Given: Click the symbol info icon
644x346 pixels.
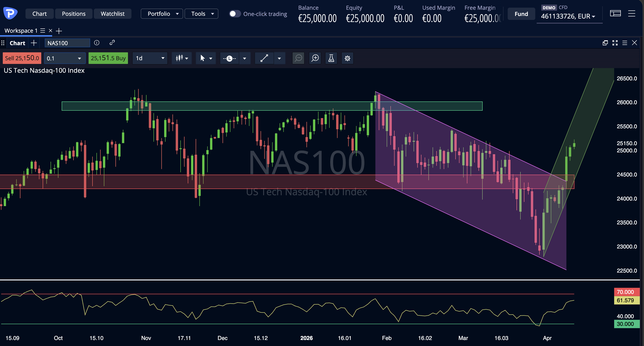Looking at the screenshot, I should (97, 43).
